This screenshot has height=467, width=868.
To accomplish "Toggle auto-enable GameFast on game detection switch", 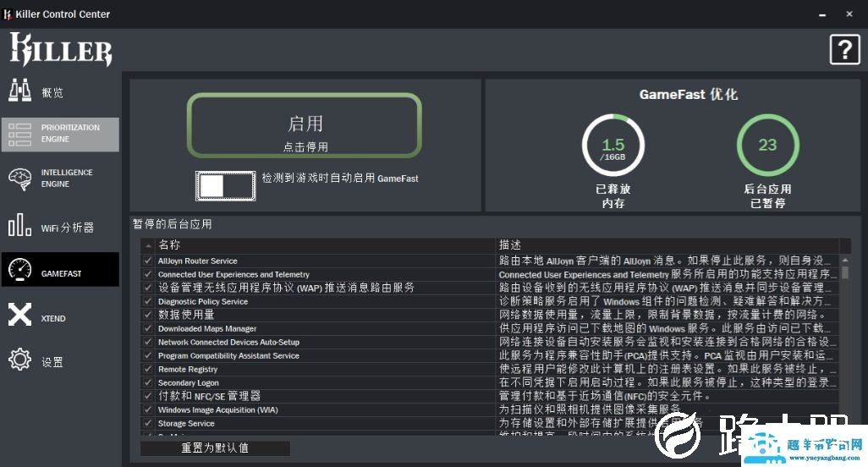I will coord(226,186).
